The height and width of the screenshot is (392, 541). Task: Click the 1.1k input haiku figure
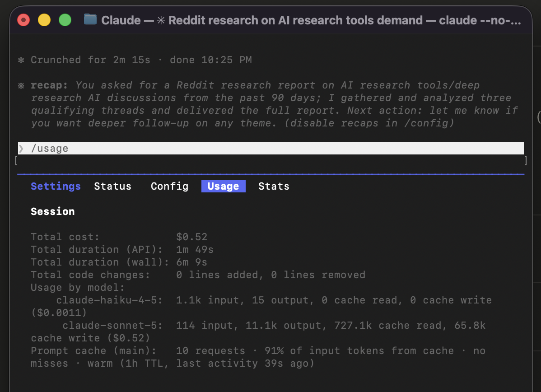click(207, 300)
